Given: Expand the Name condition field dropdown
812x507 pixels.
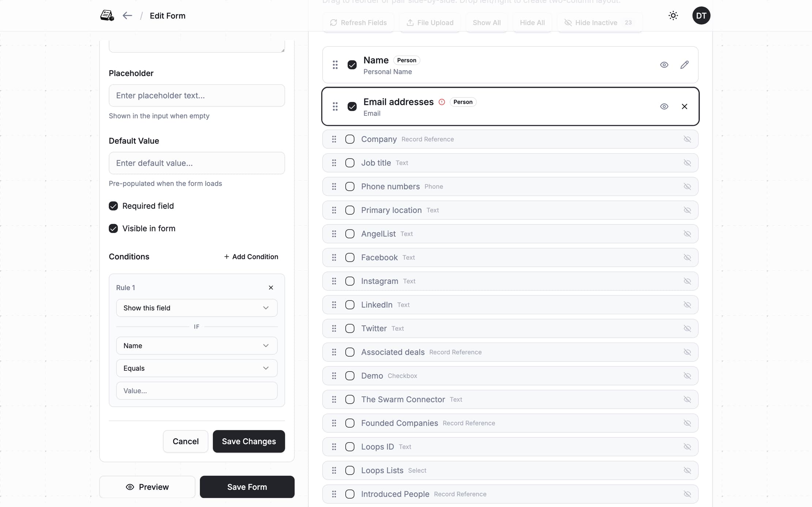Looking at the screenshot, I should coord(196,345).
